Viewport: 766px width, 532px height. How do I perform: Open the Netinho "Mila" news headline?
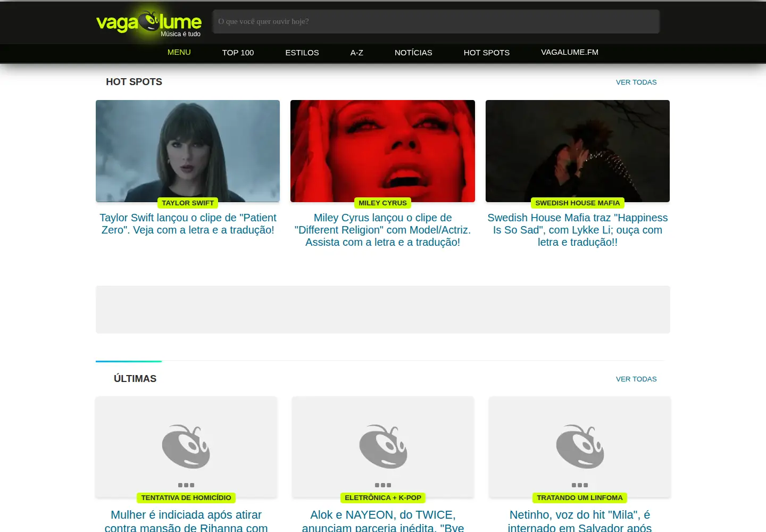tap(580, 521)
